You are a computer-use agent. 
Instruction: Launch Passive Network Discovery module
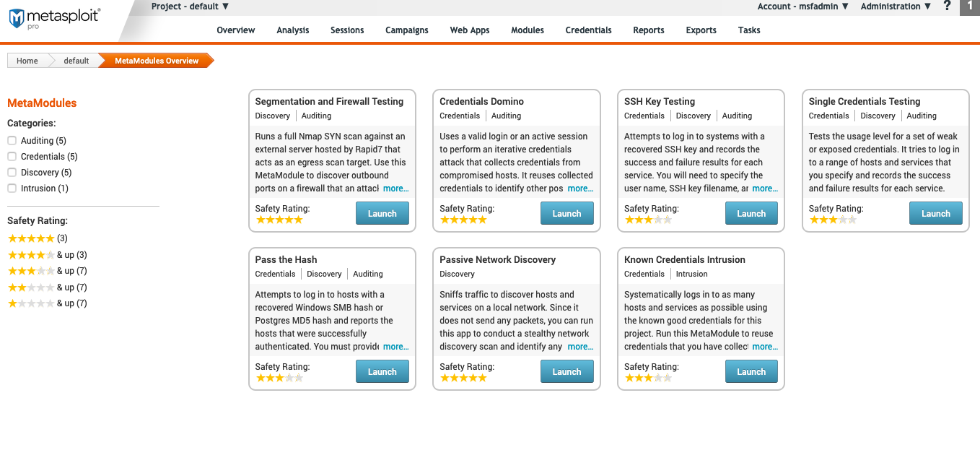[x=566, y=372]
